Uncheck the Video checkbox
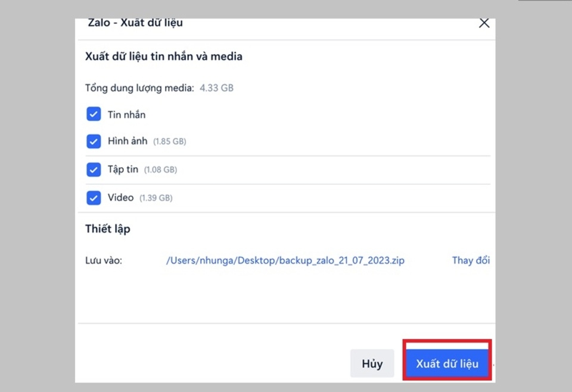This screenshot has height=392, width=572. pyautogui.click(x=94, y=198)
